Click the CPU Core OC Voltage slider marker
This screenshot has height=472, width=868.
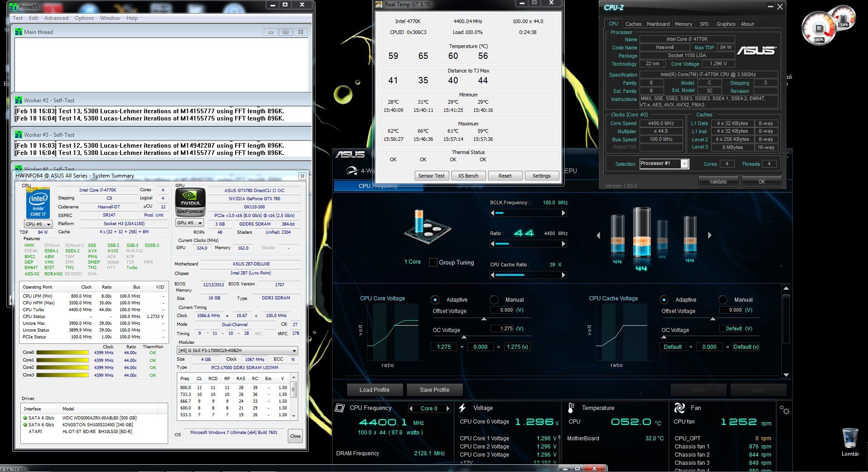pos(464,337)
